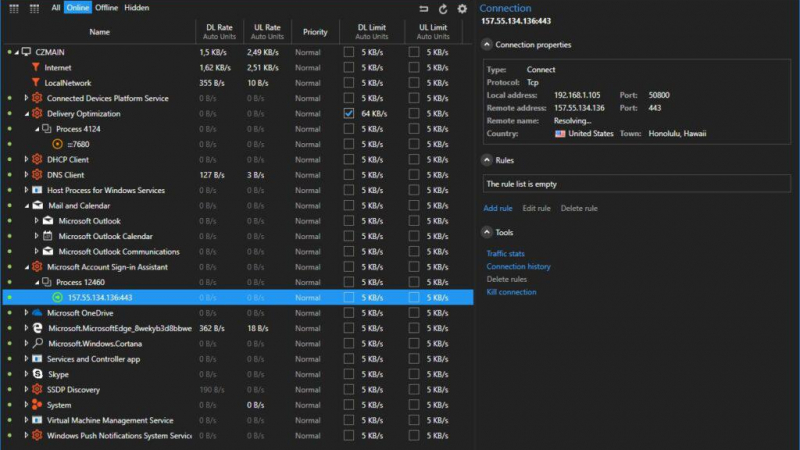Click the refresh arrow icon in toolbar
The image size is (800, 450).
pyautogui.click(x=443, y=8)
